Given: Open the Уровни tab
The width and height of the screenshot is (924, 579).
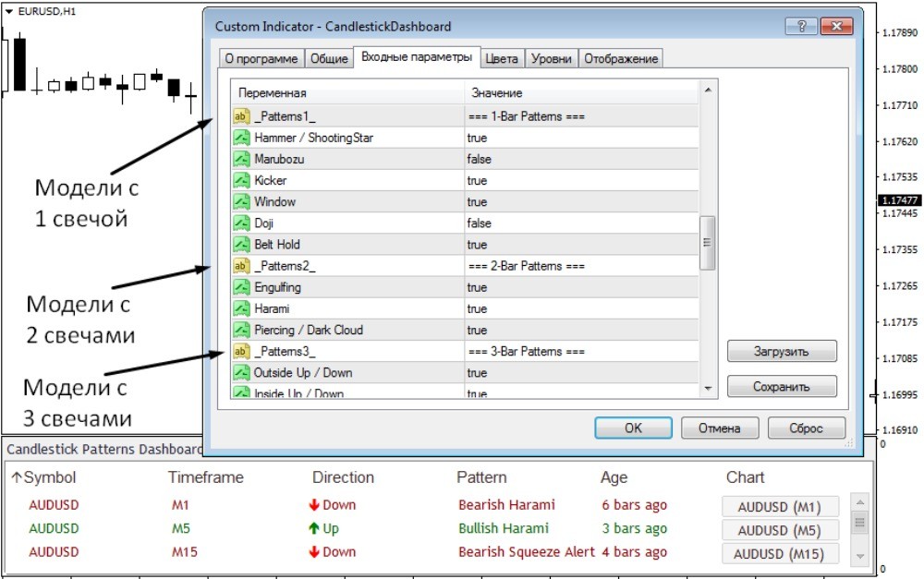Looking at the screenshot, I should [551, 58].
